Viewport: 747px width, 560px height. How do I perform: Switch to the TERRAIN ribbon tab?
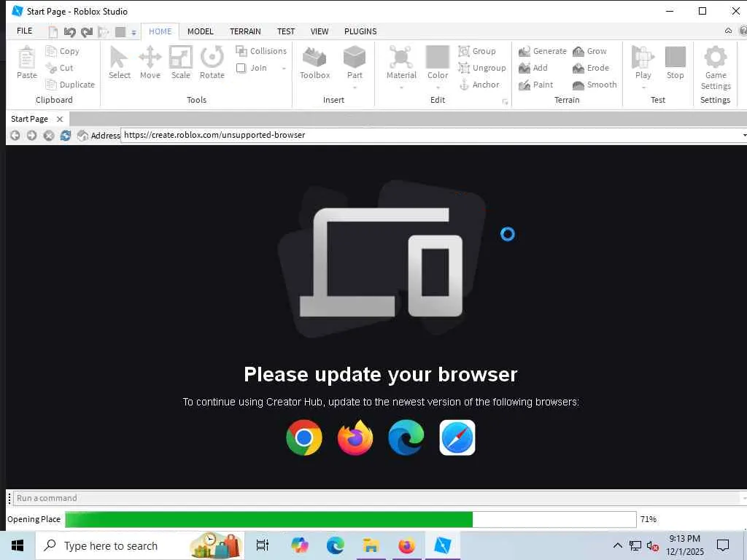point(245,31)
